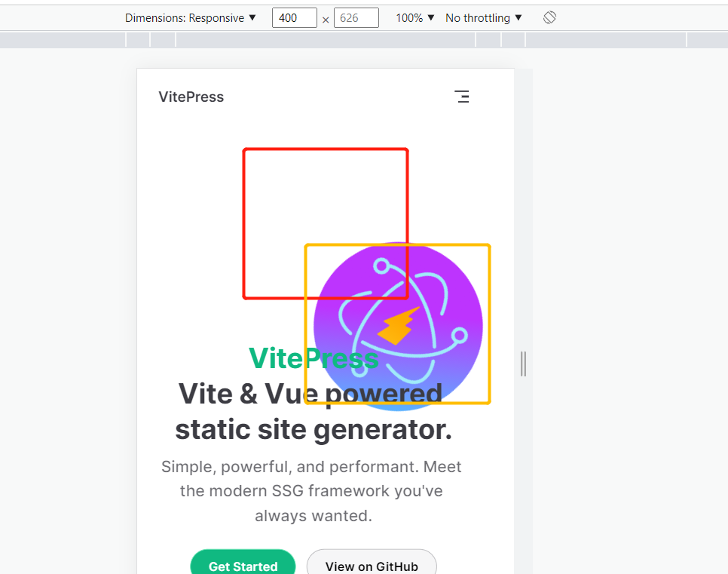Click the rotate device orientation icon
This screenshot has width=728, height=574.
(549, 17)
